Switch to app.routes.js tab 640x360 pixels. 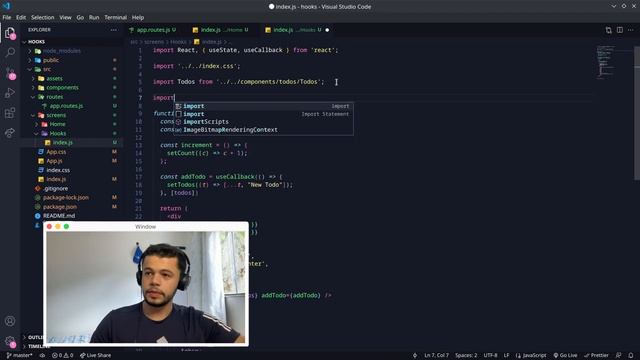pos(153,30)
